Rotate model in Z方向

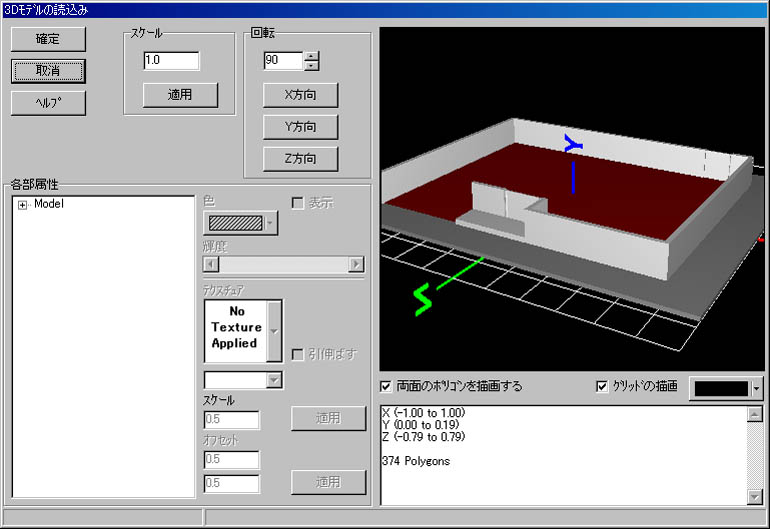point(301,159)
